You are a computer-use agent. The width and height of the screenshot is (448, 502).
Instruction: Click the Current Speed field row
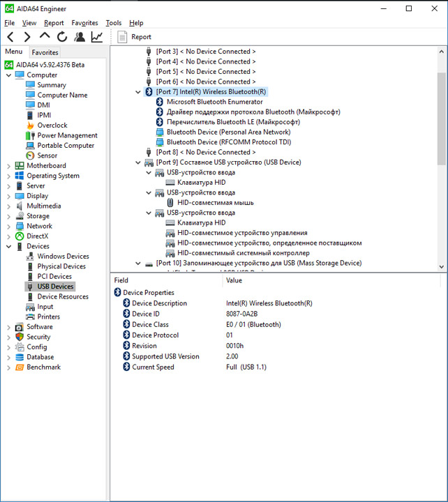pyautogui.click(x=154, y=367)
